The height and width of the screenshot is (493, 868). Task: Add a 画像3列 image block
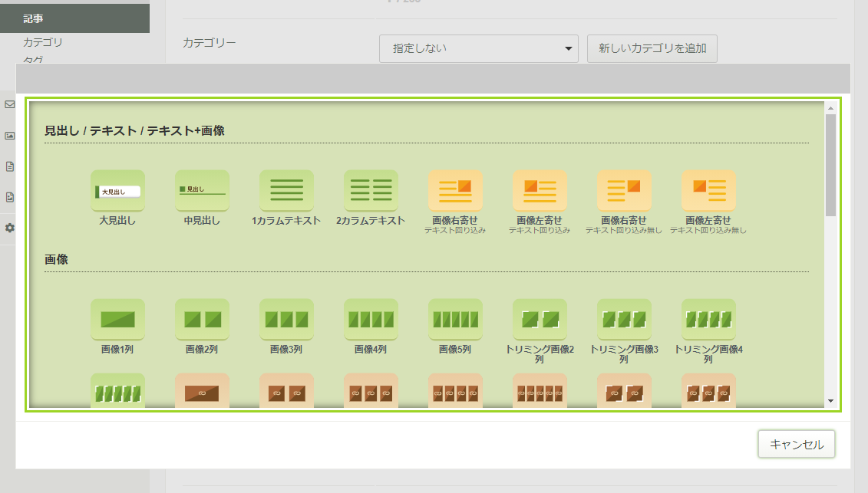pos(286,319)
